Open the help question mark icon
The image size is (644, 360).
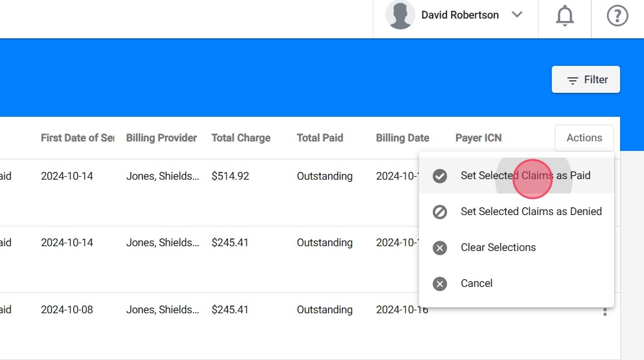617,16
